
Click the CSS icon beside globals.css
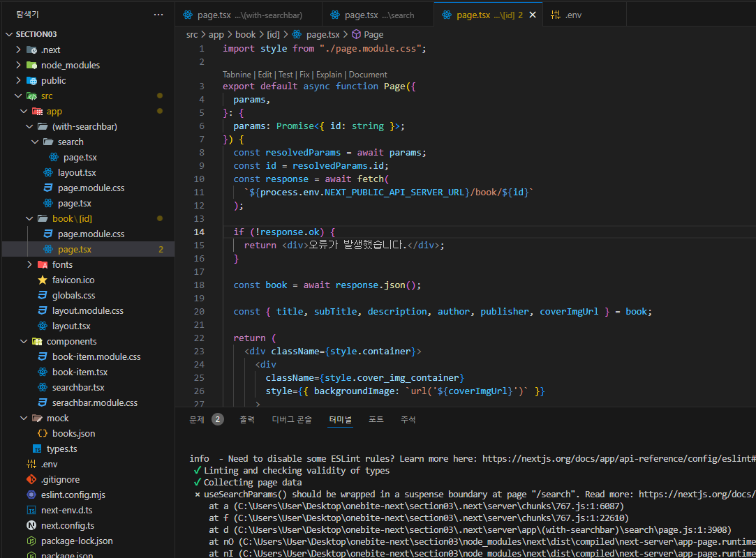[x=43, y=295]
